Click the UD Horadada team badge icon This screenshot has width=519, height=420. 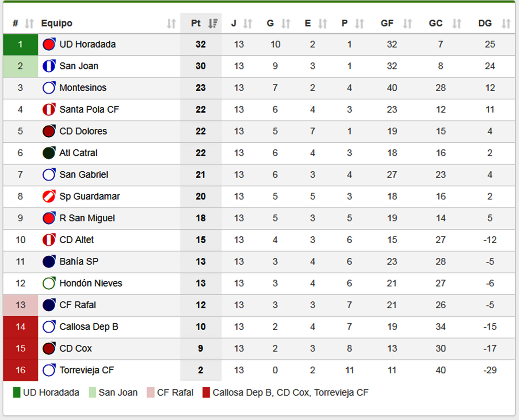49,44
